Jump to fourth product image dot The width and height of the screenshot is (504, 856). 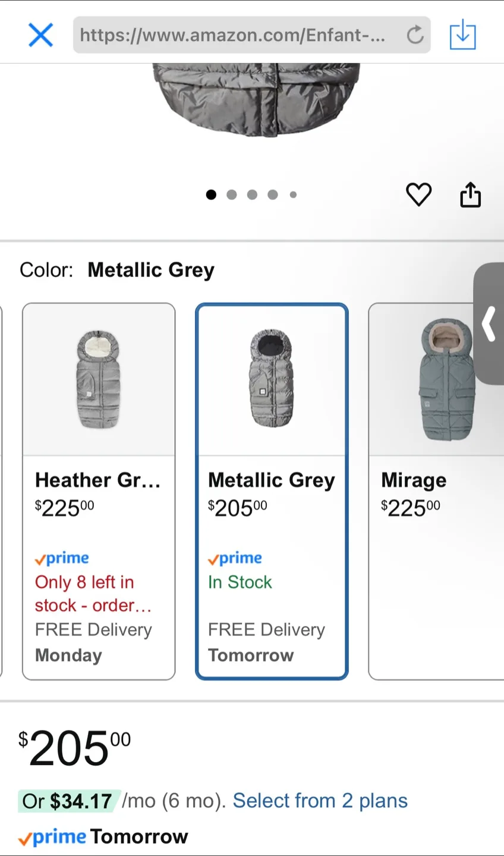pyautogui.click(x=273, y=194)
